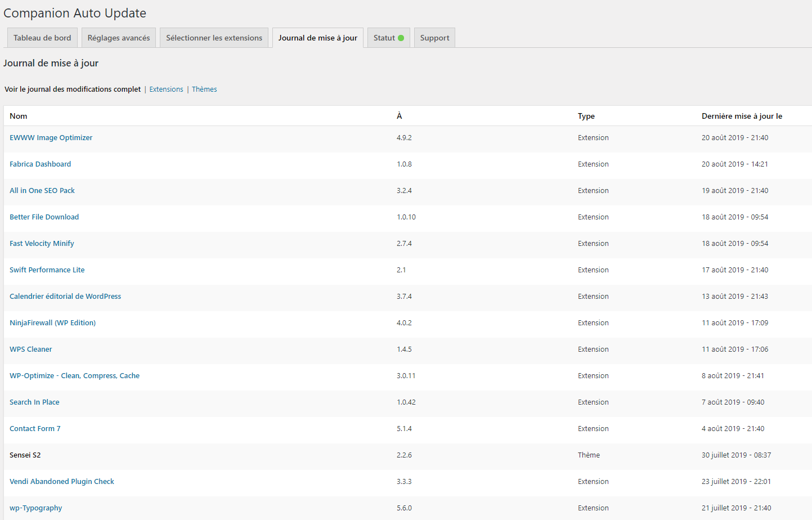Click date 11 août 2019 - 17:06
This screenshot has height=520, width=812.
tap(735, 349)
